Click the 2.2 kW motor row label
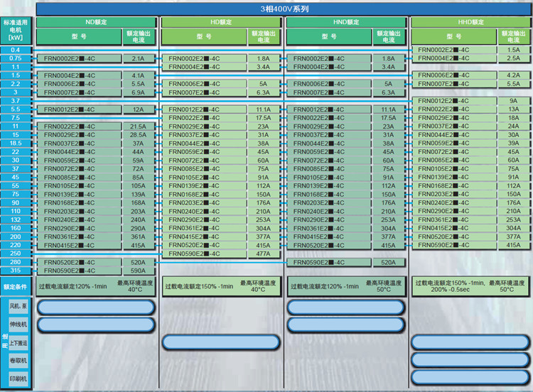The width and height of the screenshot is (533, 392). pyautogui.click(x=16, y=84)
